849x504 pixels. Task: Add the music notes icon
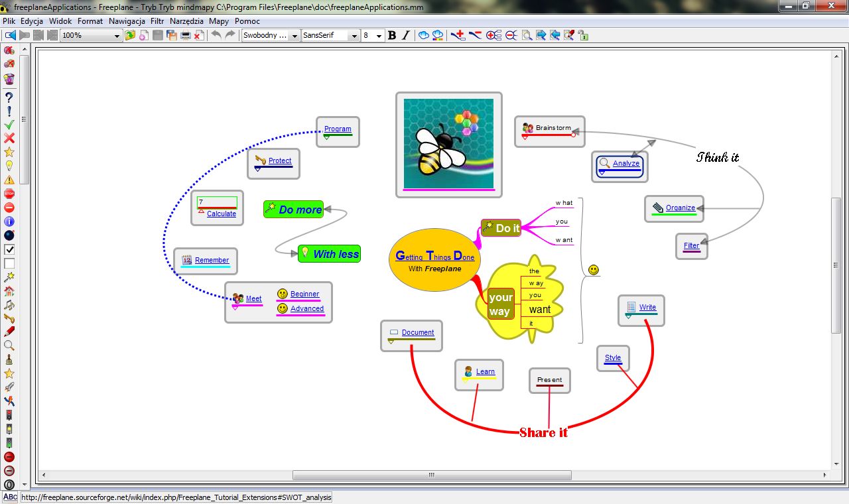click(x=9, y=305)
